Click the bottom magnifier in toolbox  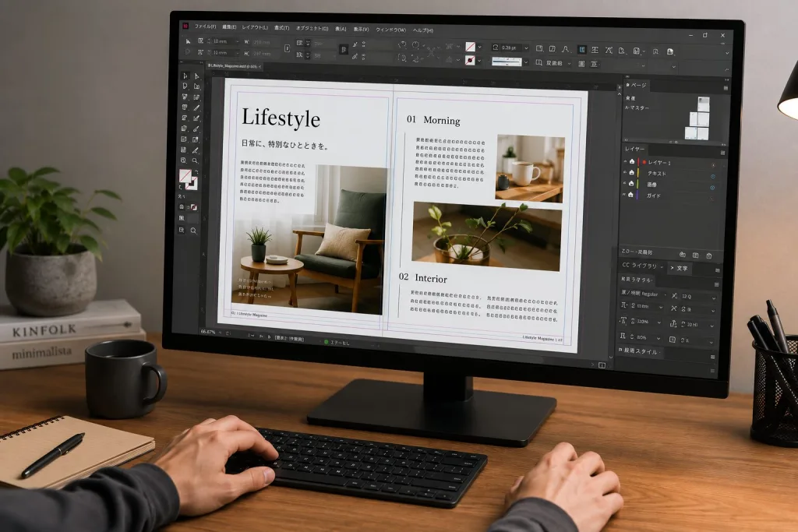[x=193, y=231]
